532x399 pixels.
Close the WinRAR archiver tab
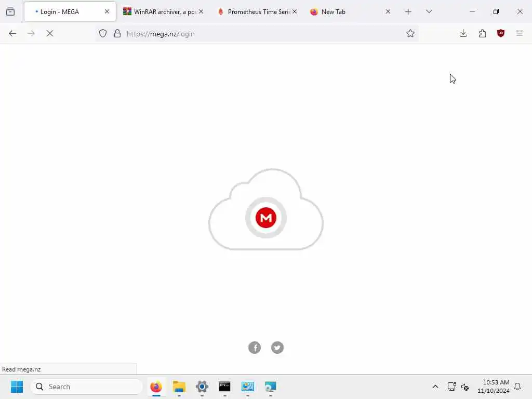click(x=201, y=11)
